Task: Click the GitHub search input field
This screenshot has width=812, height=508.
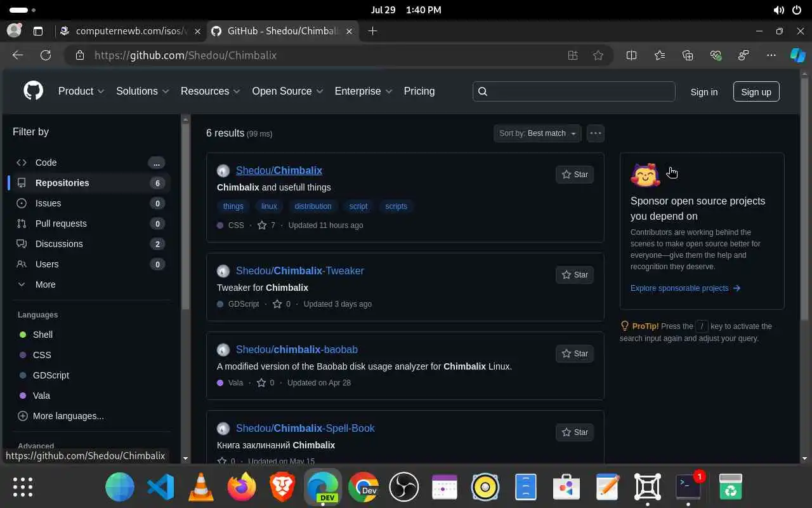Action: 573,91
